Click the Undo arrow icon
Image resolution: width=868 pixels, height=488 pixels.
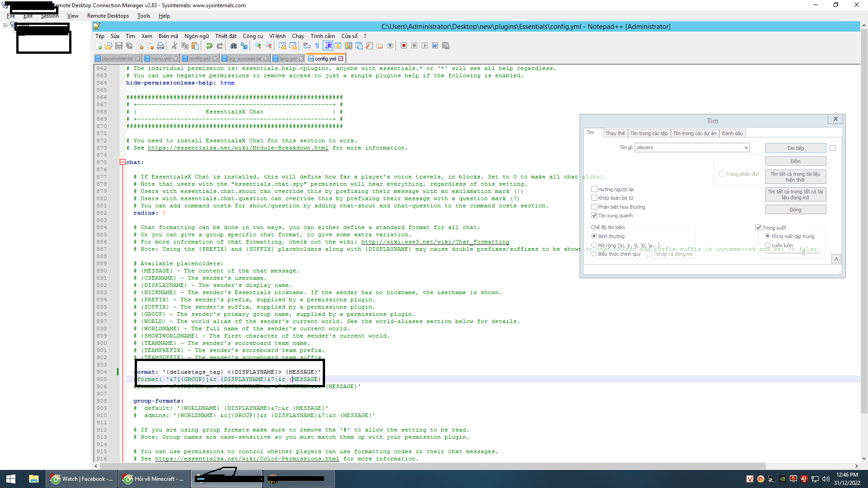point(209,46)
